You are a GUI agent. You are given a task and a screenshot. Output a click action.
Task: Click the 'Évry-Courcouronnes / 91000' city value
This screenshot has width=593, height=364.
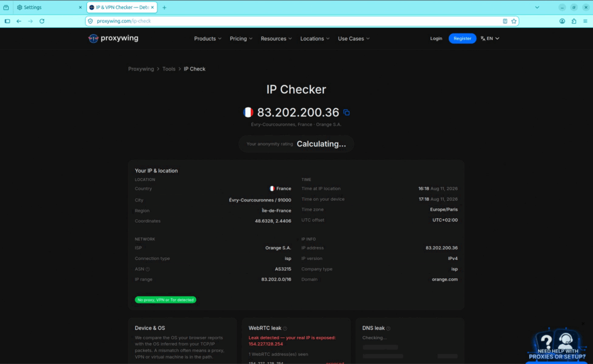pos(260,200)
